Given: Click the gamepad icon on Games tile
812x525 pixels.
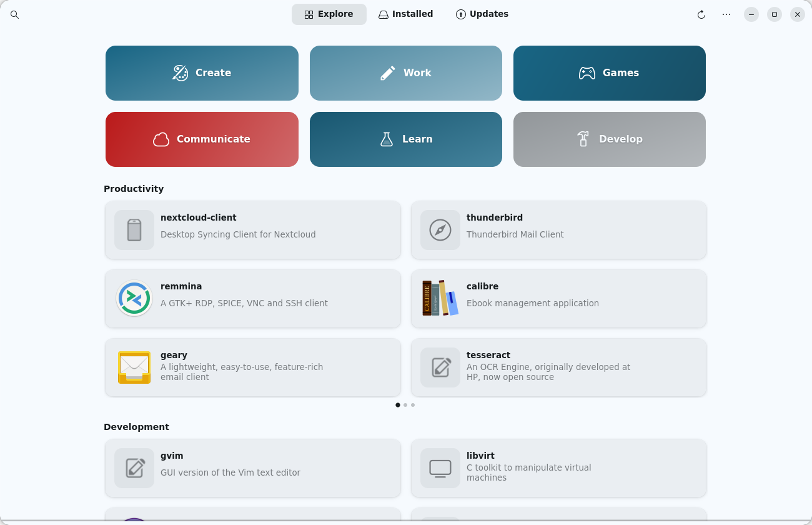Looking at the screenshot, I should (x=587, y=73).
